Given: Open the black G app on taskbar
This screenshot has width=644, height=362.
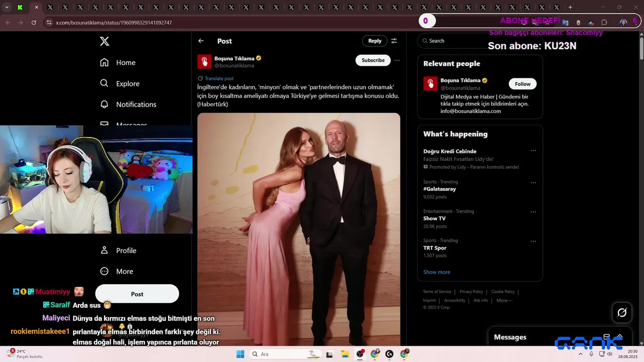Looking at the screenshot, I should (x=389, y=354).
